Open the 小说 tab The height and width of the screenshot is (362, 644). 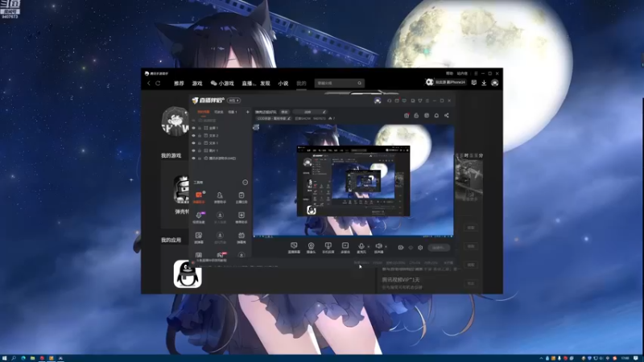coord(283,84)
